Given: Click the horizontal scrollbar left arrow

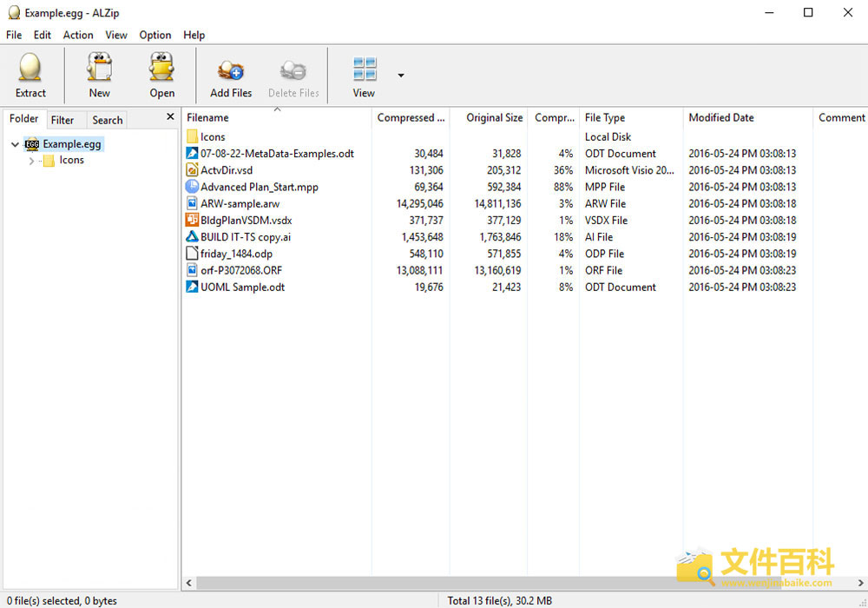Looking at the screenshot, I should (189, 583).
